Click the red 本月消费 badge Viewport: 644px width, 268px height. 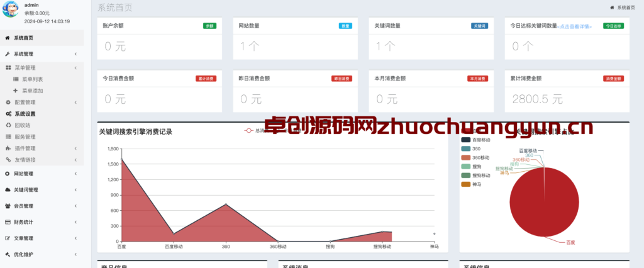point(478,79)
